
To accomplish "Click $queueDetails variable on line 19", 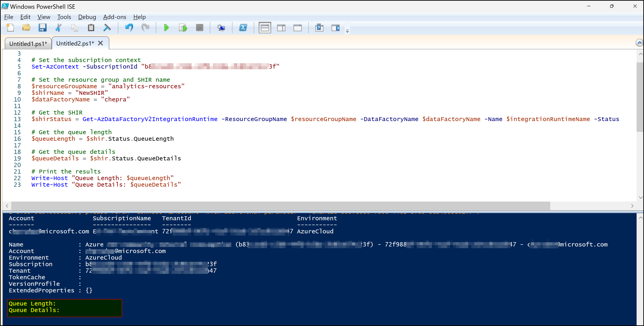I will (55, 159).
